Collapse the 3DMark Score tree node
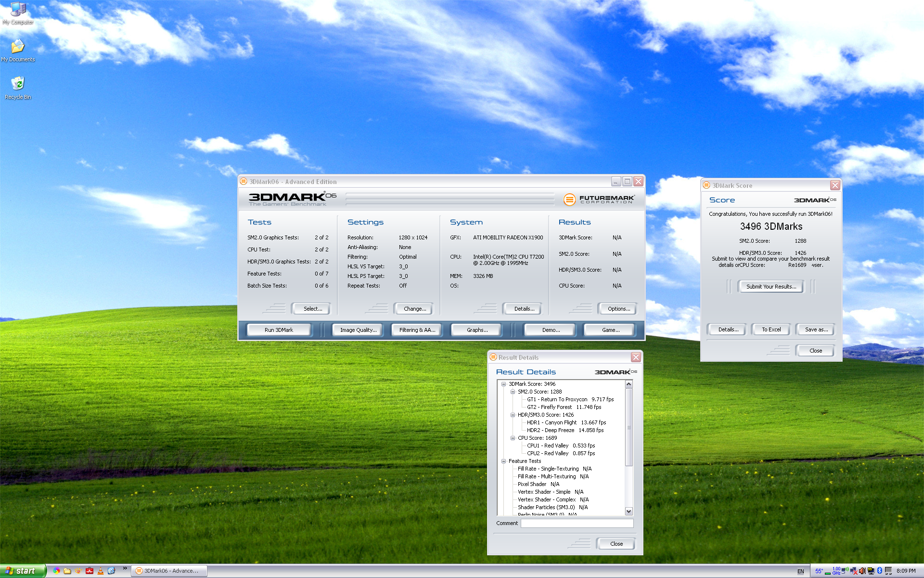Viewport: 924px width, 578px height. coord(503,384)
